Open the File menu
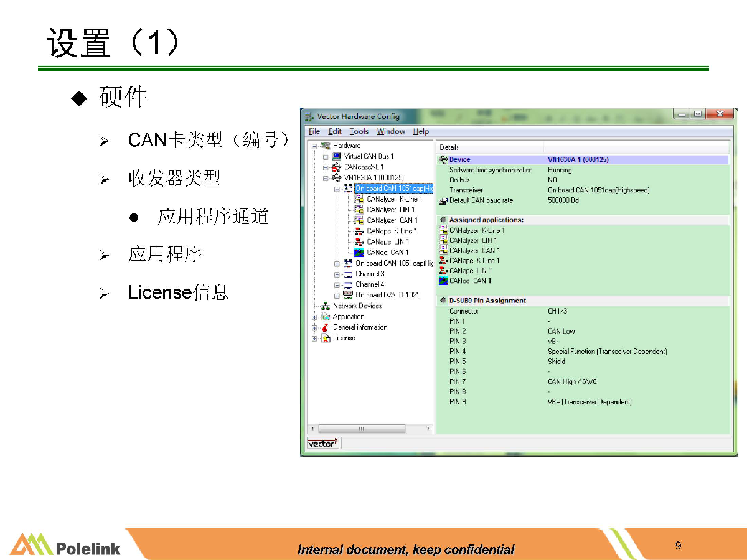Image resolution: width=747 pixels, height=560 pixels. coord(314,131)
